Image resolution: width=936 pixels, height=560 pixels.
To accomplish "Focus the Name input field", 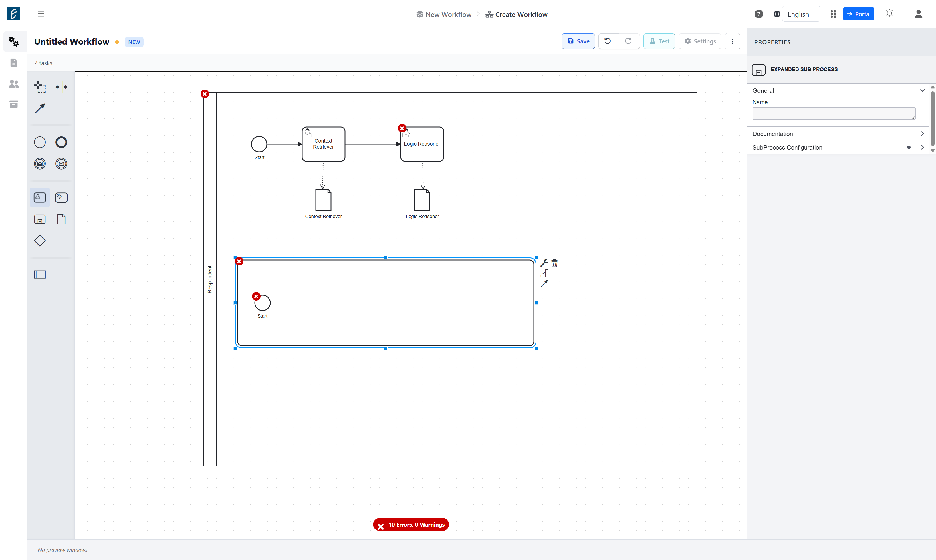I will pos(834,114).
